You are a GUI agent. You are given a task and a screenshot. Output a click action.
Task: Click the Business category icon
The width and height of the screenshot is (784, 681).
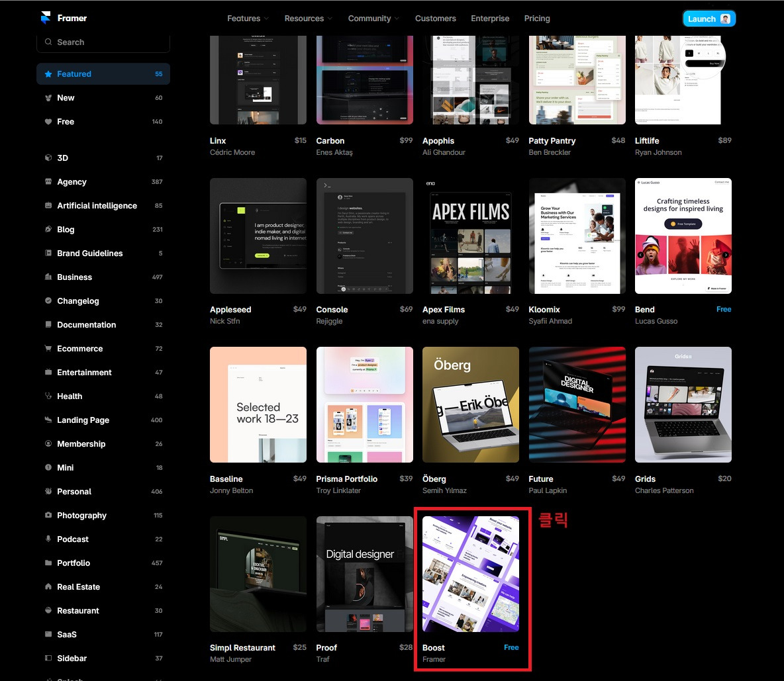pos(48,277)
